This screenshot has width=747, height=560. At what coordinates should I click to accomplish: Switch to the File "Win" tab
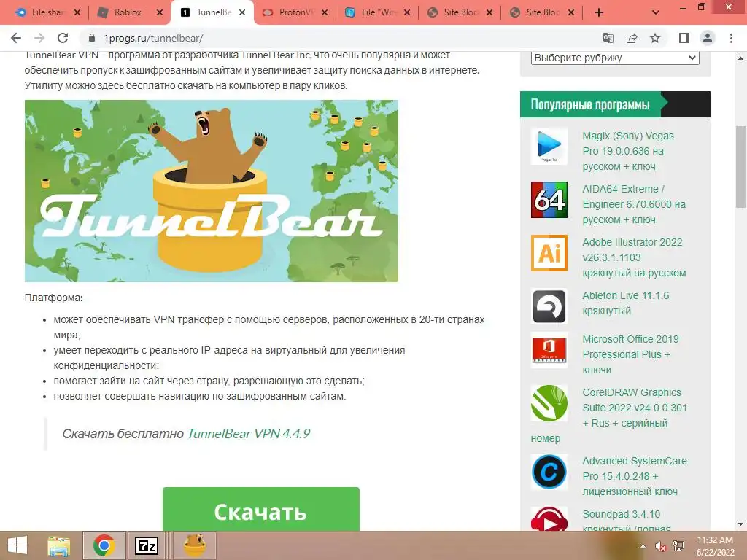[378, 13]
